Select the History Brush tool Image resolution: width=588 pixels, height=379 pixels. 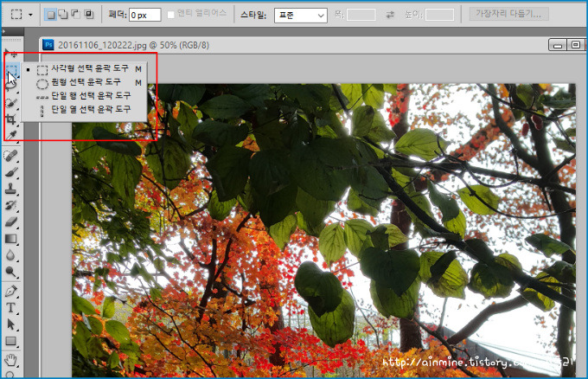(x=11, y=205)
